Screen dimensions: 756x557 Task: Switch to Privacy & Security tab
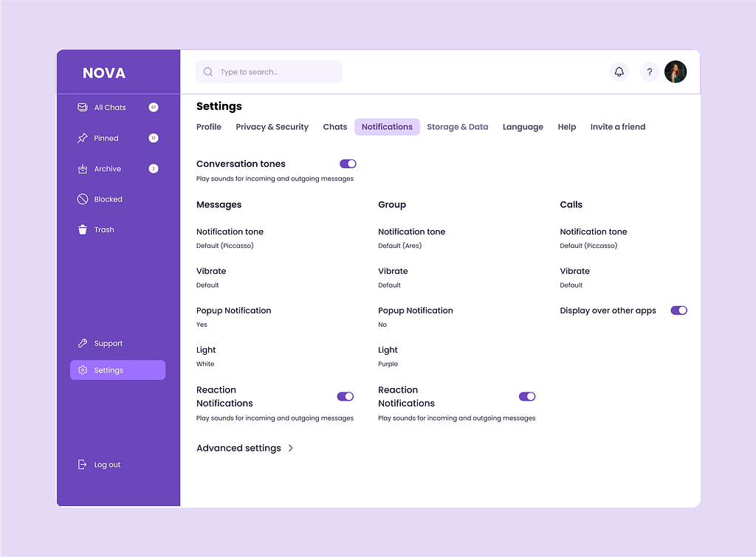272,127
